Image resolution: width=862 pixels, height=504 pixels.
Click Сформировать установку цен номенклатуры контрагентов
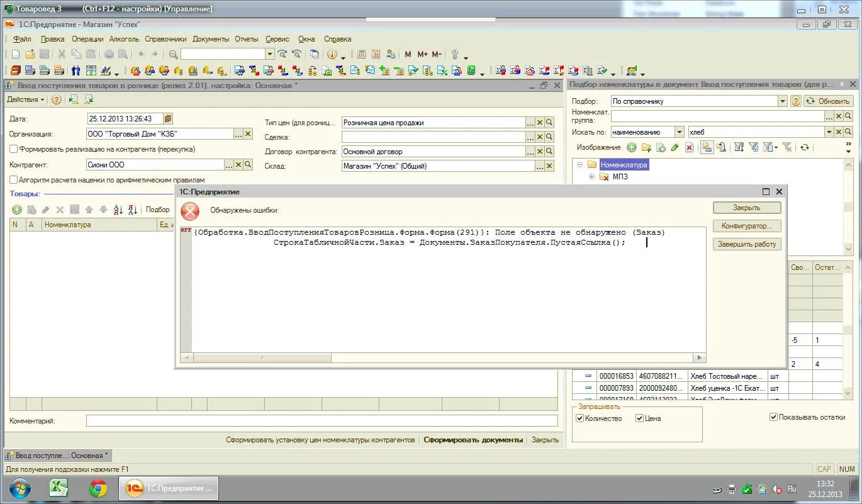click(x=321, y=440)
